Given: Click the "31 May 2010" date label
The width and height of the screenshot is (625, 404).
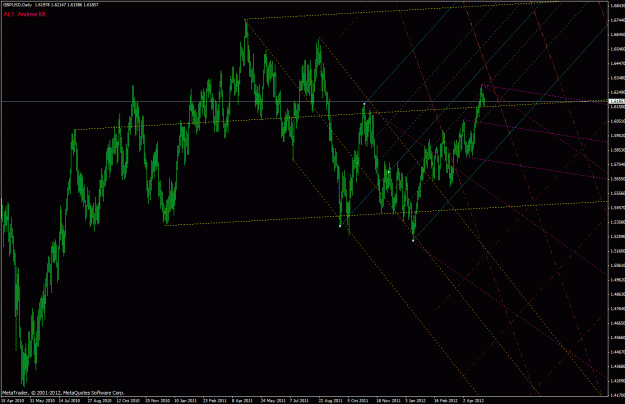Looking at the screenshot, I should [42, 400].
